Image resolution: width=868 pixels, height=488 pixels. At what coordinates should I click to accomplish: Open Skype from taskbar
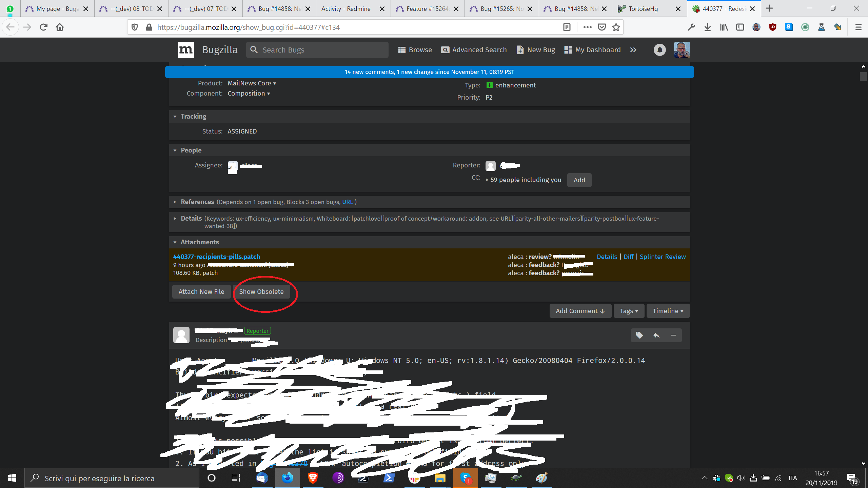click(465, 478)
